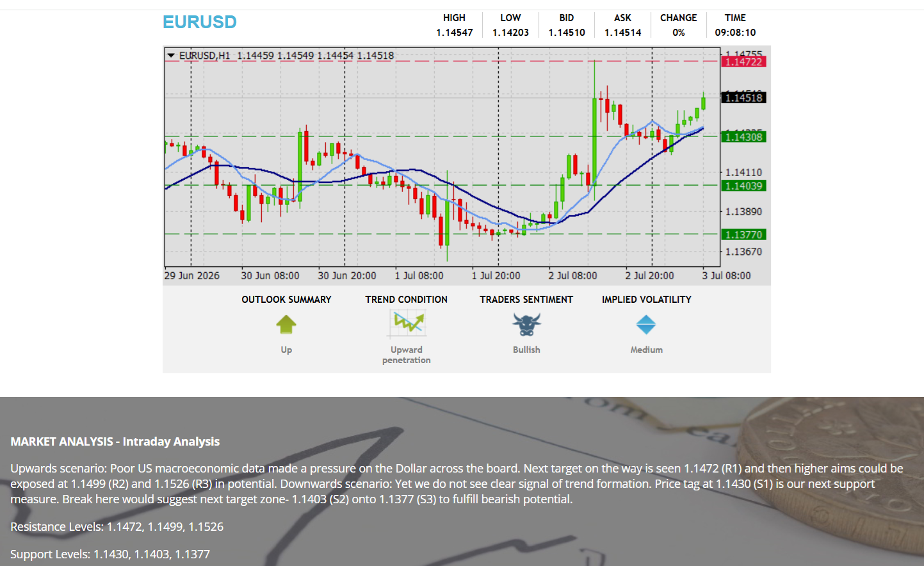Click the Bullish sentiment label
The height and width of the screenshot is (566, 924).
pos(526,350)
